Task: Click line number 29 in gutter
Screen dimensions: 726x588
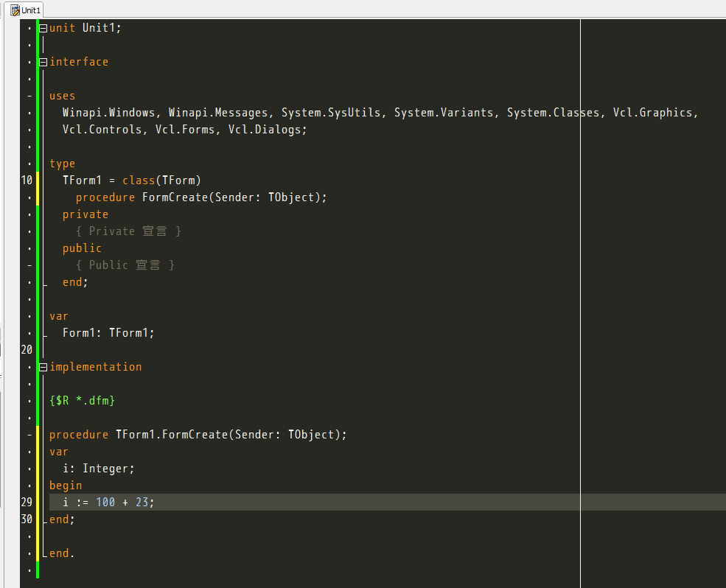Action: pos(27,503)
